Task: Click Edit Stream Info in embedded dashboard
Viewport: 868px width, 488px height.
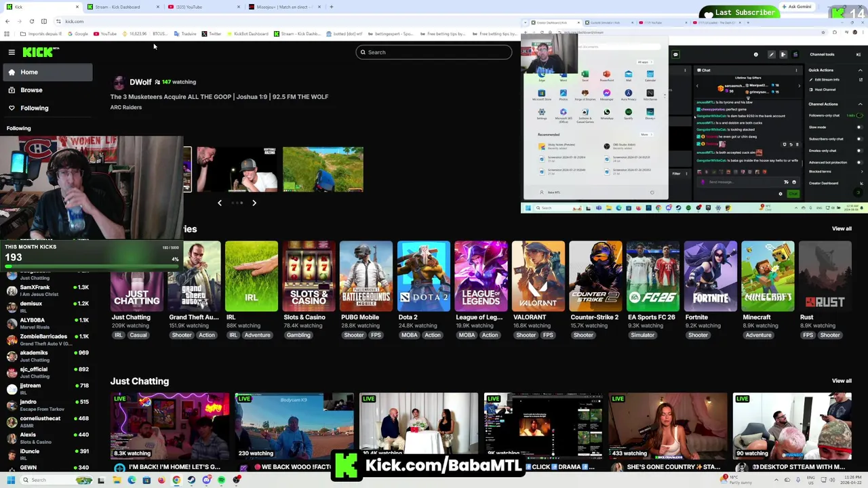Action: (827, 79)
